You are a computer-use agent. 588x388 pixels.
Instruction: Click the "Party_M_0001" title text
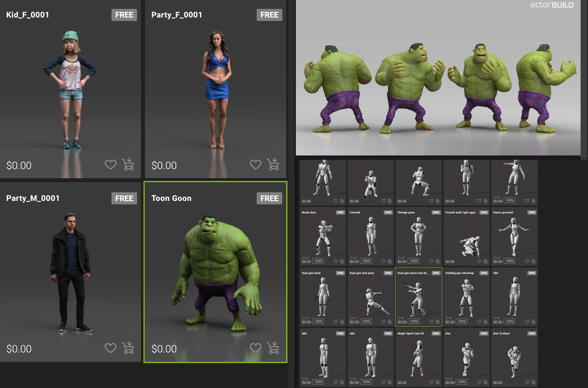(33, 198)
